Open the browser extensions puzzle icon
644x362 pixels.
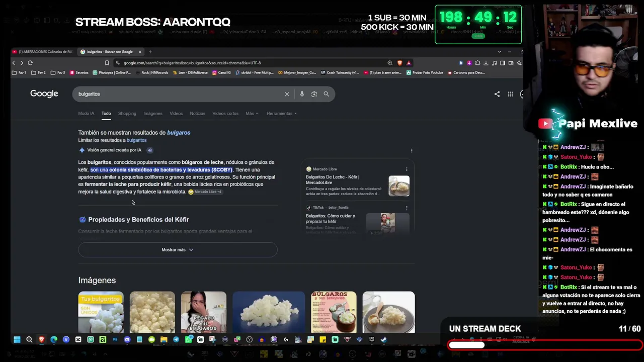point(477,63)
